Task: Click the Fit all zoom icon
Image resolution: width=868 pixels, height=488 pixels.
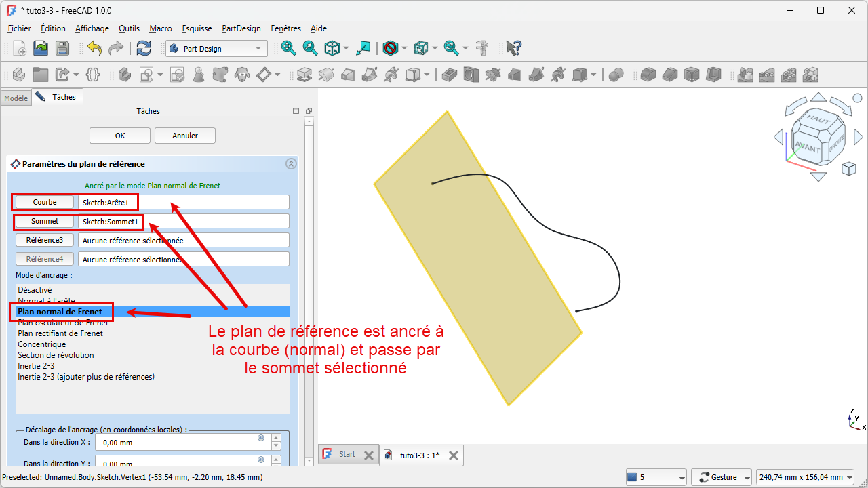Action: pos(289,48)
